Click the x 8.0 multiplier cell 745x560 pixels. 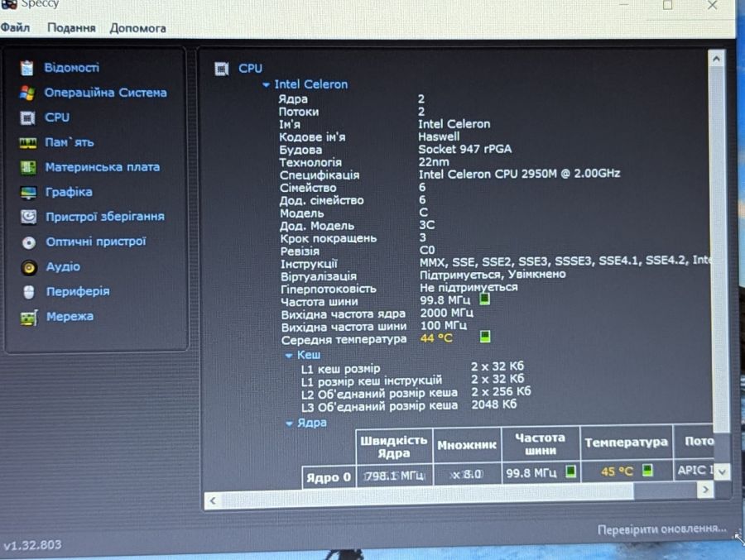click(x=467, y=474)
